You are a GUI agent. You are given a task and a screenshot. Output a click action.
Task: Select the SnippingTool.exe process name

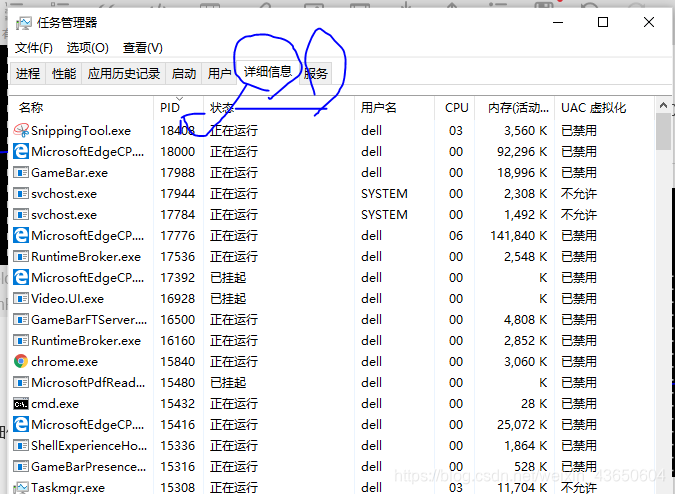coord(81,130)
